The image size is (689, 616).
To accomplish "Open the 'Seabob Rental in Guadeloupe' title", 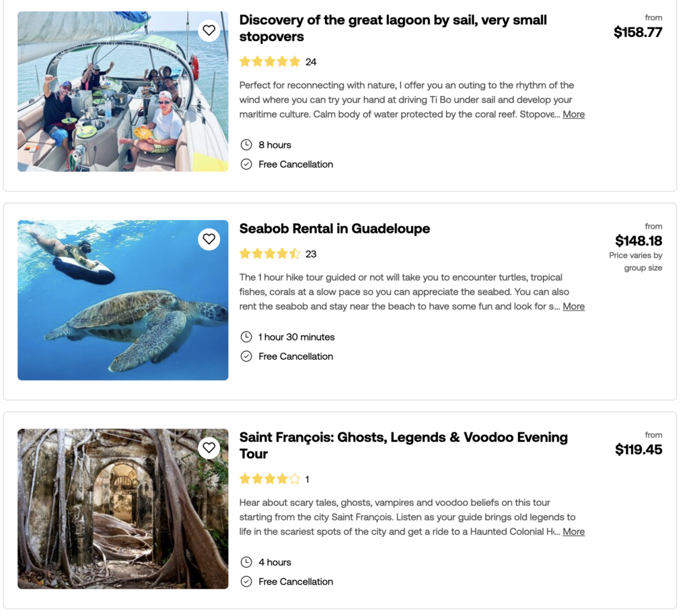I will (x=334, y=229).
